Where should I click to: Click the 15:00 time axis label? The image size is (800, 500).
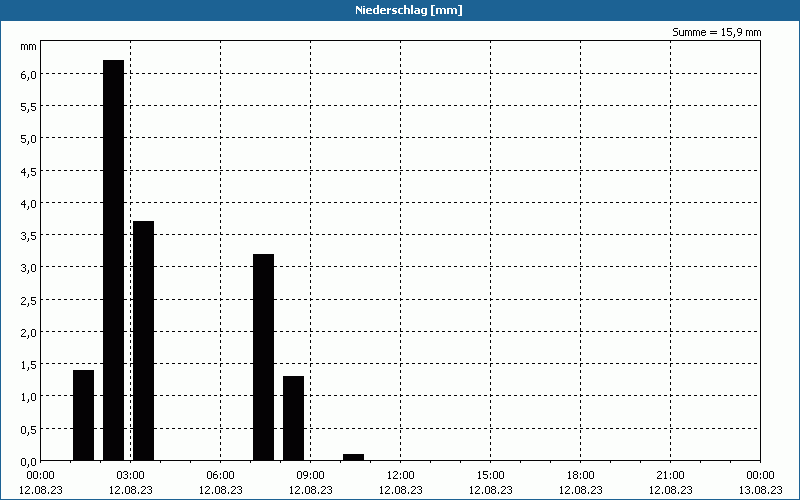pyautogui.click(x=490, y=476)
